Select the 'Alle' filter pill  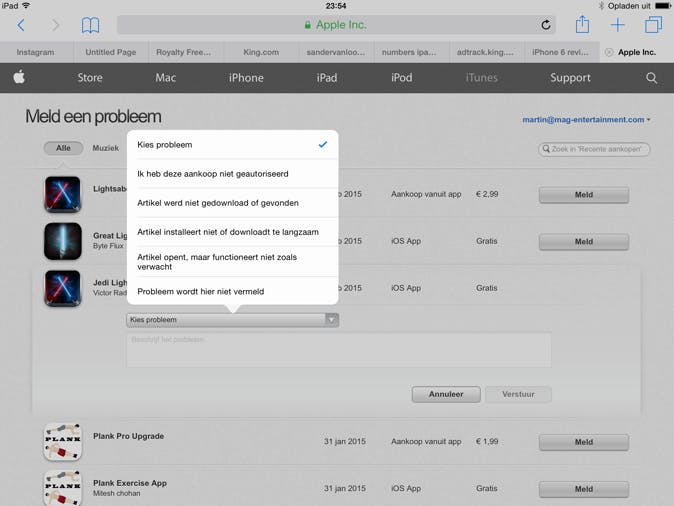(x=63, y=148)
